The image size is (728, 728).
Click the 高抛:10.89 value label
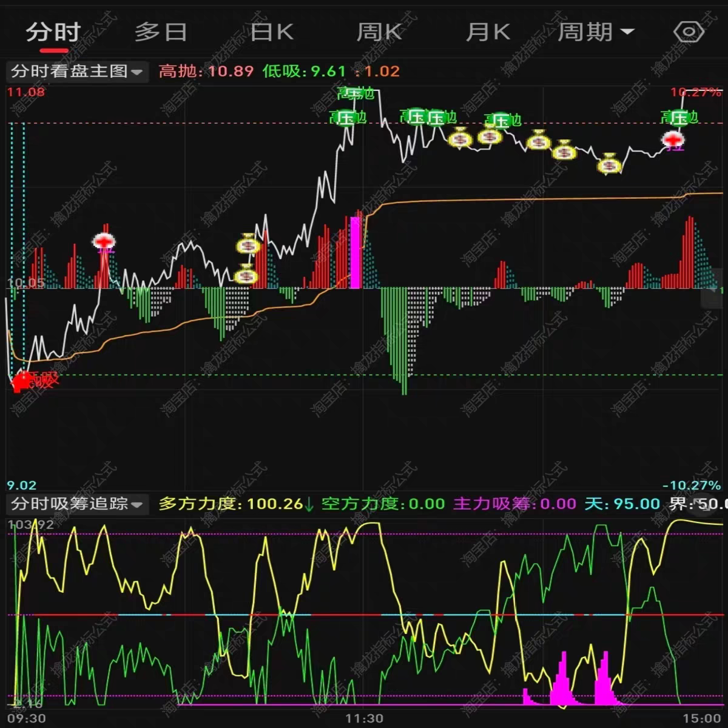[x=206, y=72]
